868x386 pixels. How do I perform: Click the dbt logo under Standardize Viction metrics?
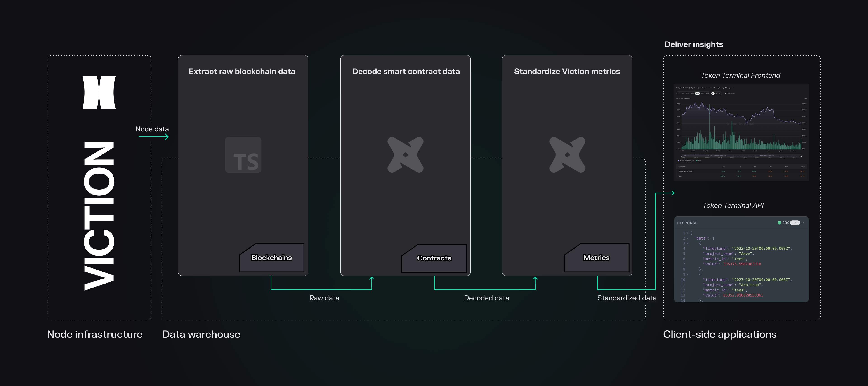(567, 155)
